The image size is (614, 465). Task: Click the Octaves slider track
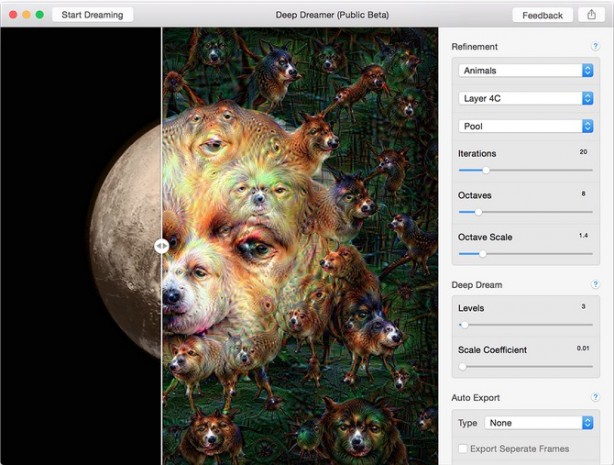click(x=526, y=212)
